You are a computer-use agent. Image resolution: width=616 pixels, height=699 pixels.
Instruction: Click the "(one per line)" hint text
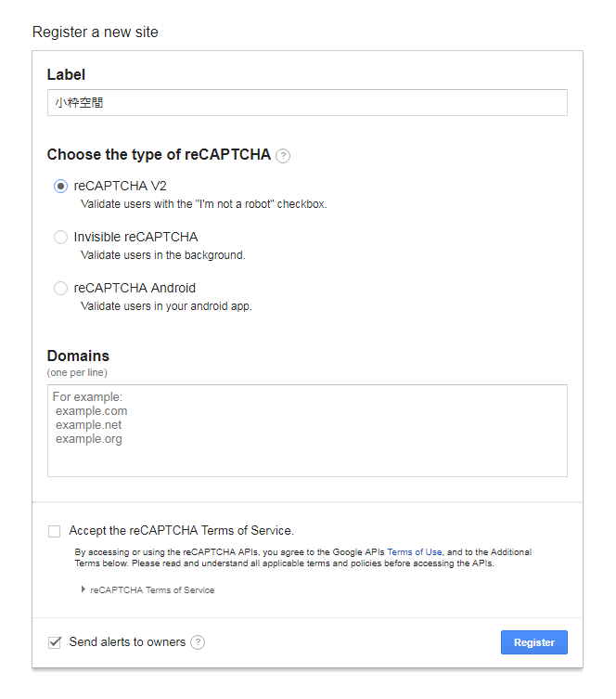coord(77,372)
